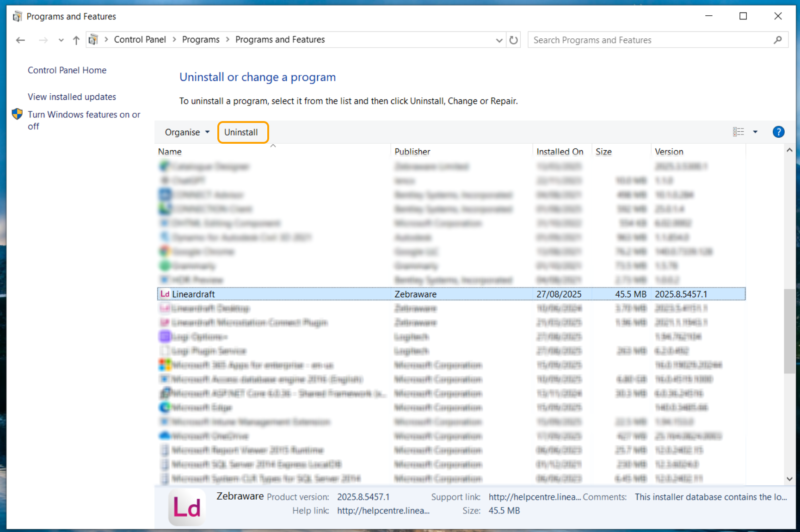Click the Forward navigation arrow
This screenshot has width=800, height=532.
point(43,40)
